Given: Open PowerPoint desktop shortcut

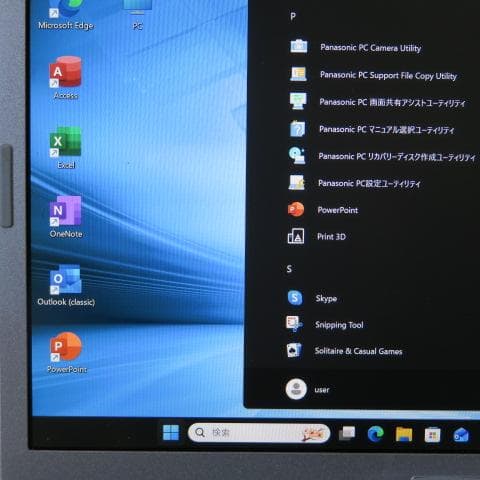Looking at the screenshot, I should point(66,353).
